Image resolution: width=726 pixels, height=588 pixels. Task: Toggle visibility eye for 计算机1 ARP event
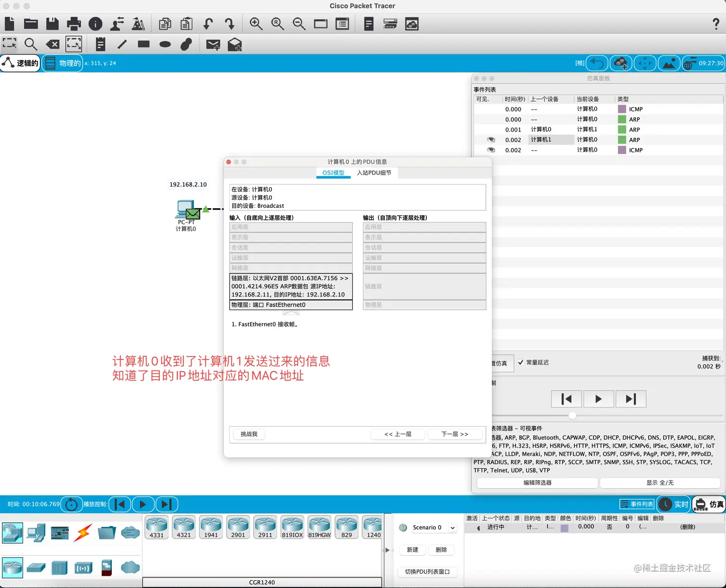coord(491,140)
